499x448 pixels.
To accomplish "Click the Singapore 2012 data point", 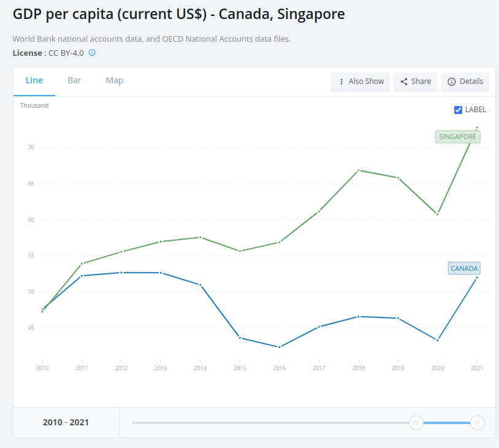I will point(121,252).
